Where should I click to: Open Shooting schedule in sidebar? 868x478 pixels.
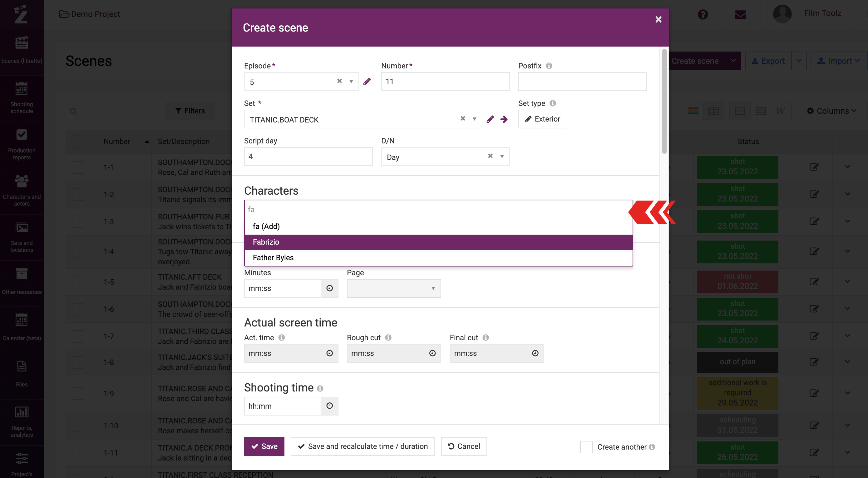pos(22,98)
